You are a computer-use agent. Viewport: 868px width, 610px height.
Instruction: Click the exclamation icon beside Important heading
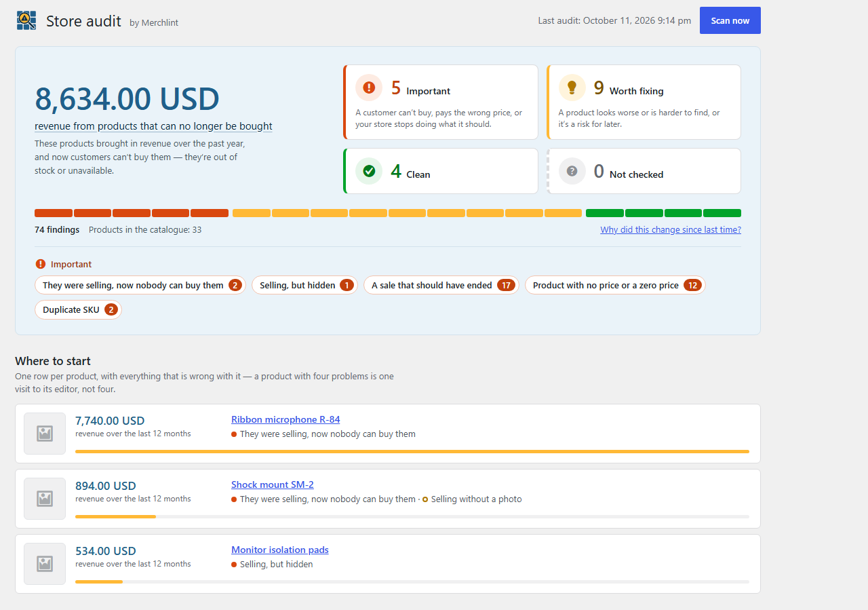[41, 264]
